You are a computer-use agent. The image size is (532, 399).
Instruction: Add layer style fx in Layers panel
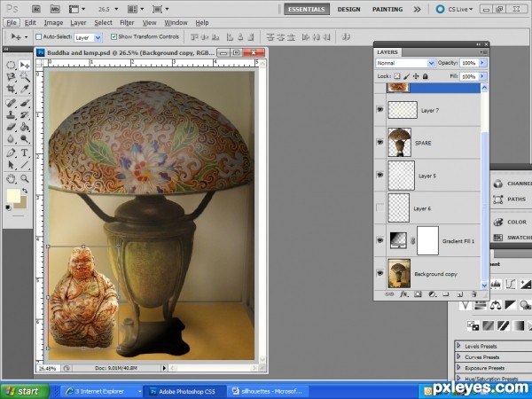coord(403,294)
